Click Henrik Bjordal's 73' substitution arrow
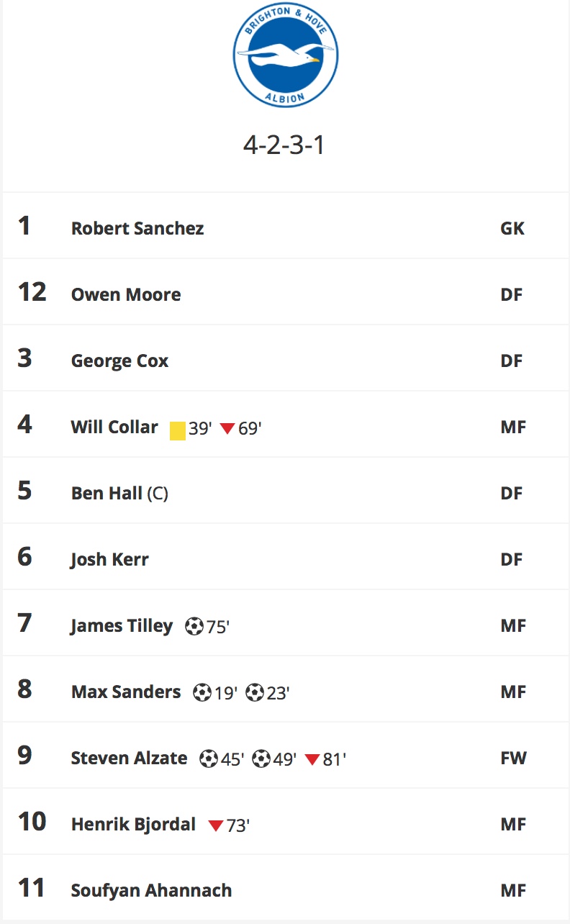 [216, 826]
